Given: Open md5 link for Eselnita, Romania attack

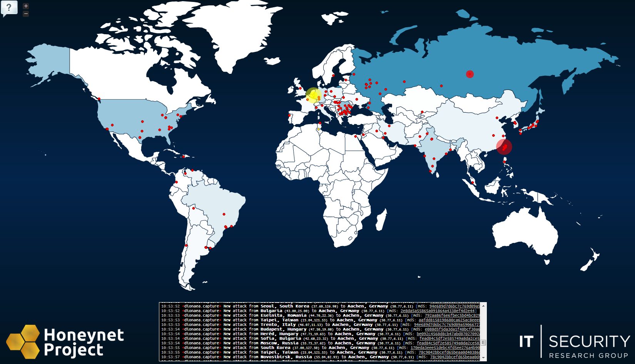Looking at the screenshot, I should pyautogui.click(x=452, y=316).
